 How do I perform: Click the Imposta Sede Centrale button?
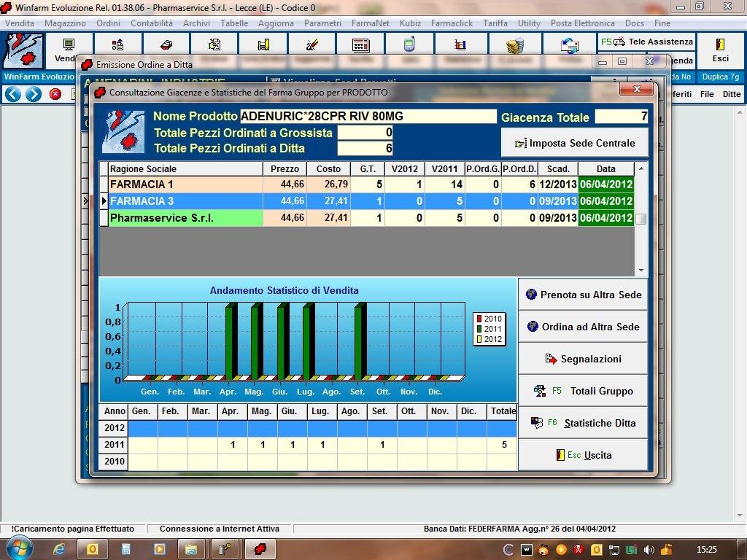[574, 144]
